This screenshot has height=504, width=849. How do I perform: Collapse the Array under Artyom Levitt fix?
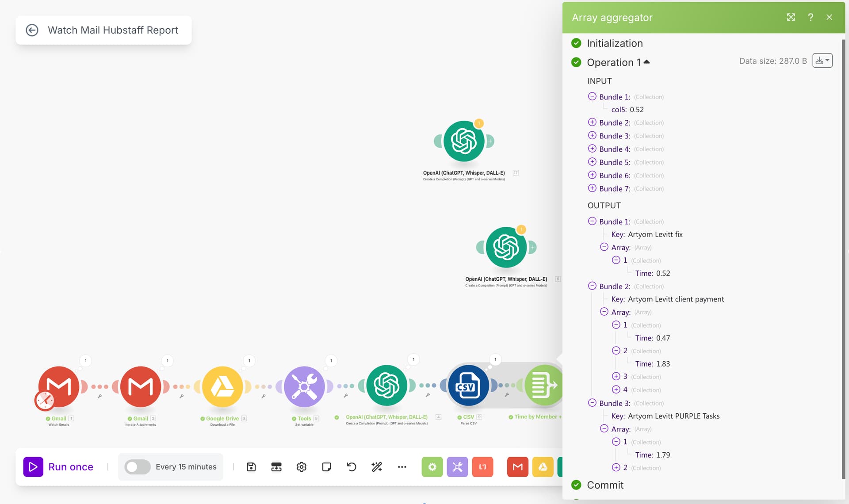[604, 247]
